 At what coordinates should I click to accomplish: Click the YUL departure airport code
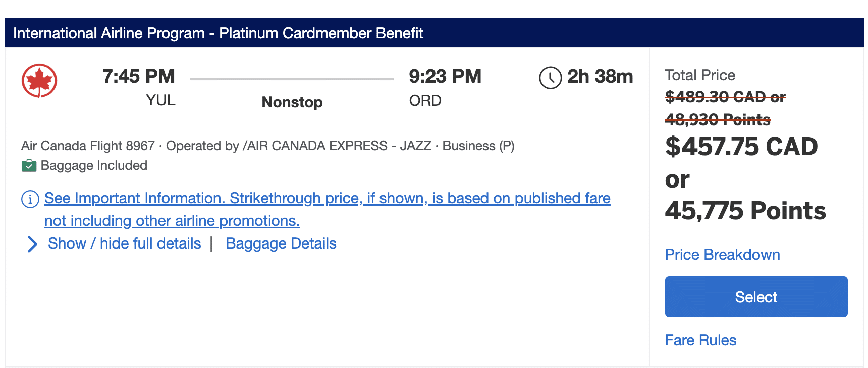coord(160,100)
